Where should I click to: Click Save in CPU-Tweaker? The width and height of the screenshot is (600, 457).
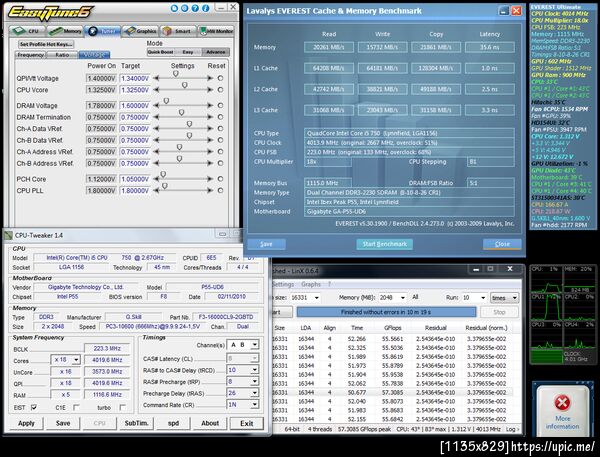(63, 423)
